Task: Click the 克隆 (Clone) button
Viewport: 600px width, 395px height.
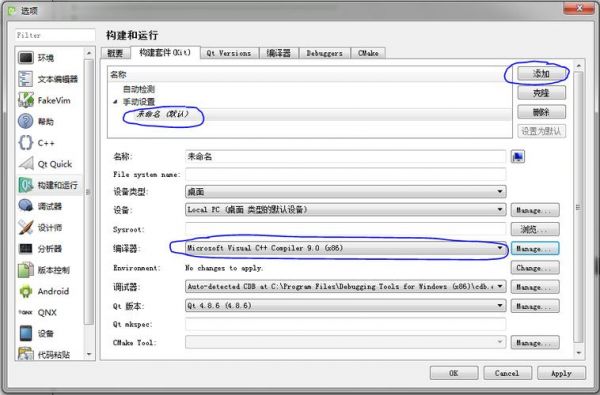Action: [x=541, y=93]
